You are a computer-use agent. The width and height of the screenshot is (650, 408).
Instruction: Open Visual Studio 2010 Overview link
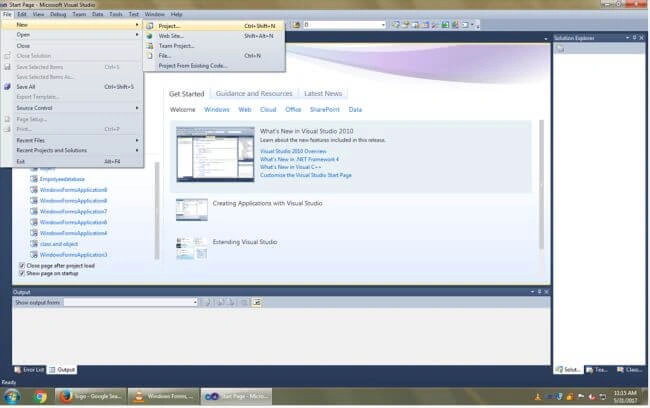293,151
